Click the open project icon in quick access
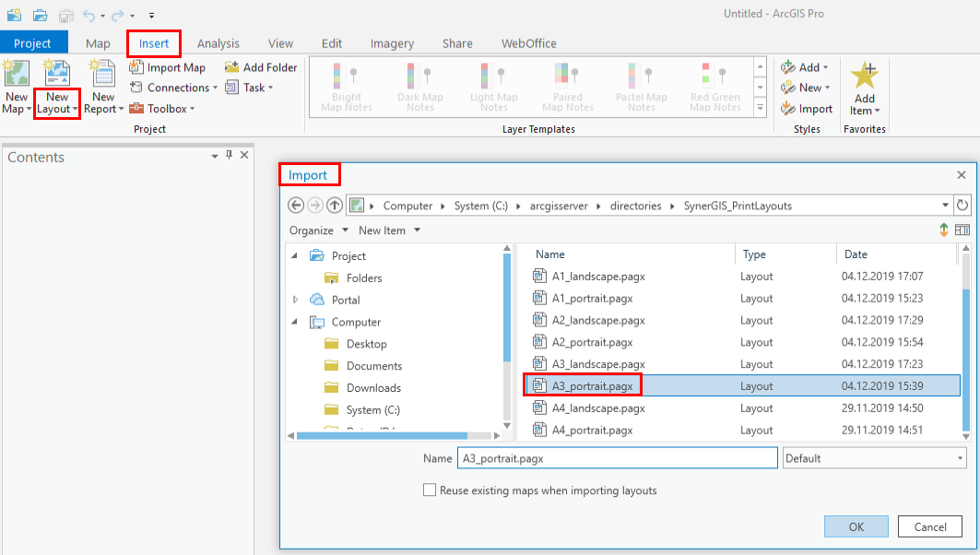This screenshot has width=980, height=555. (x=38, y=15)
